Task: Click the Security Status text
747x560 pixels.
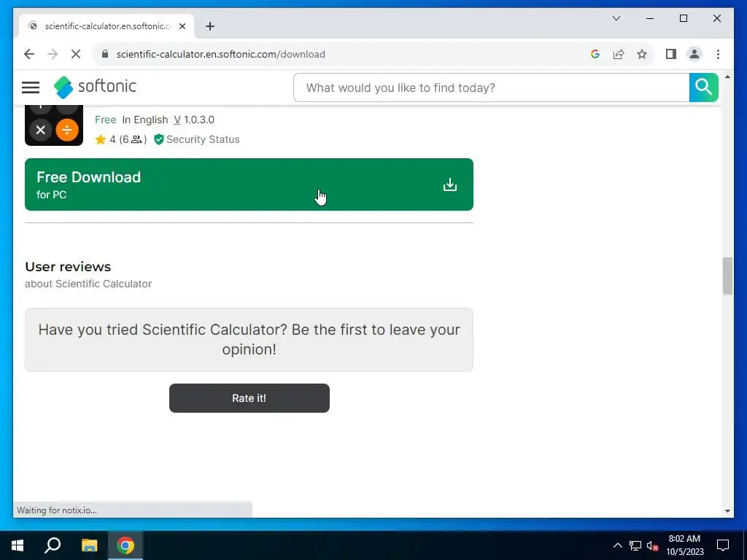Action: 203,139
